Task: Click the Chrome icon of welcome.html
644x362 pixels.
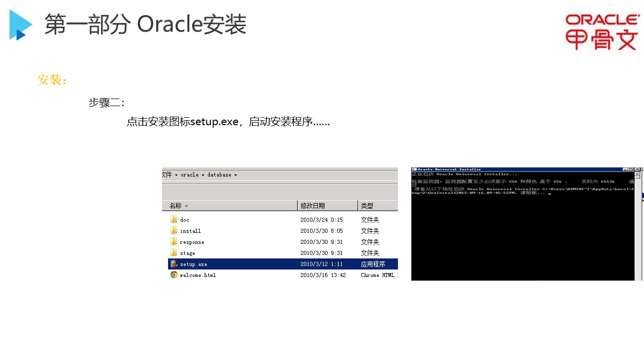Action: 174,275
